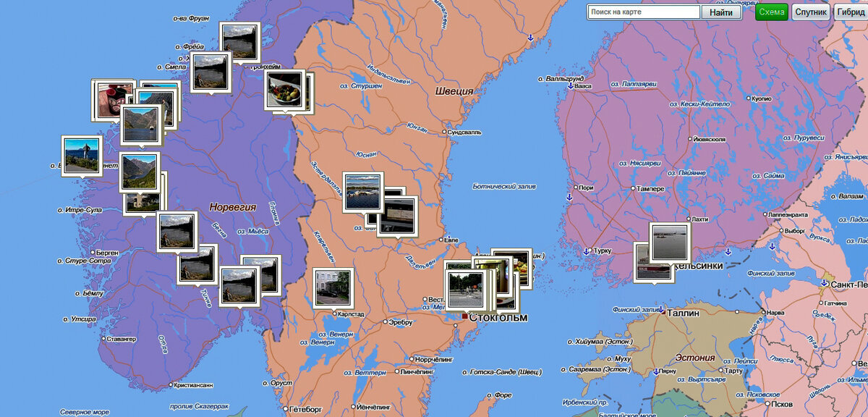
Task: Click the Йёнчёпинг city label
Action: coord(374,407)
